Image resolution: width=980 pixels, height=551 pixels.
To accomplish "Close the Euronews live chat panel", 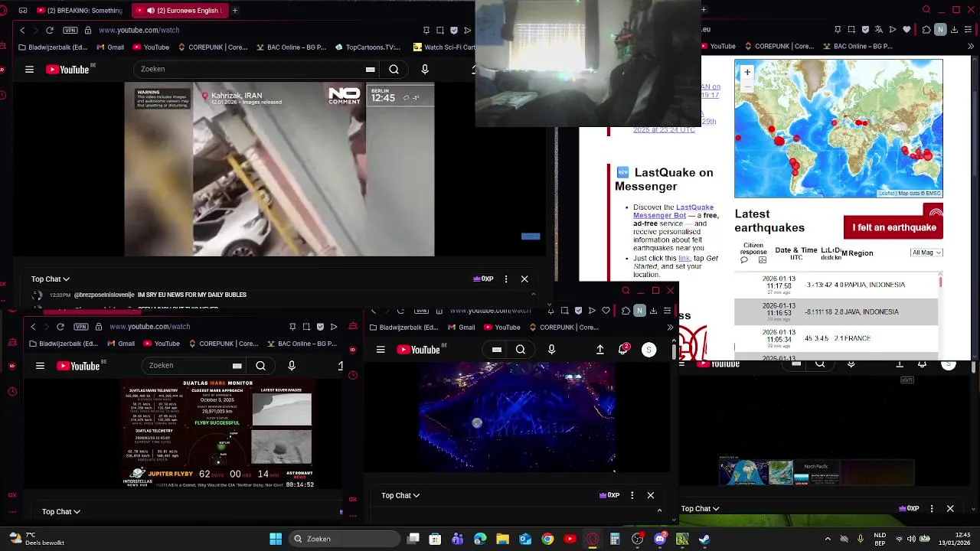I will coord(524,279).
